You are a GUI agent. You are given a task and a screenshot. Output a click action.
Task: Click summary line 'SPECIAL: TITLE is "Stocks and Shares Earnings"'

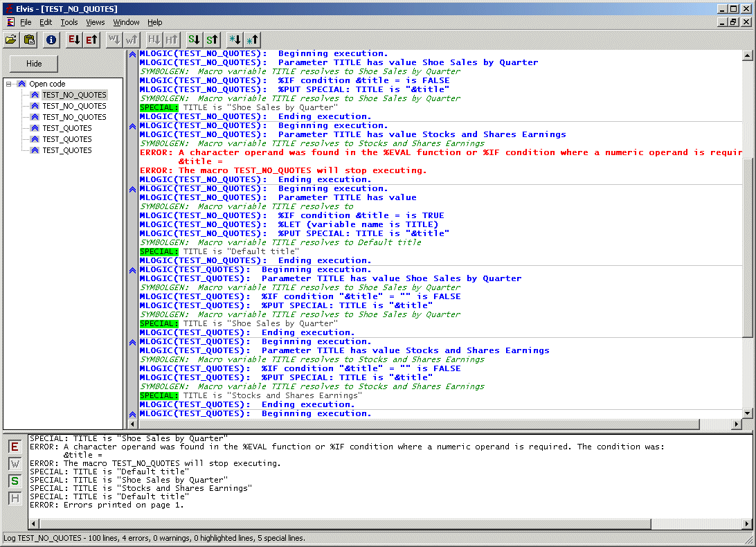(141, 488)
